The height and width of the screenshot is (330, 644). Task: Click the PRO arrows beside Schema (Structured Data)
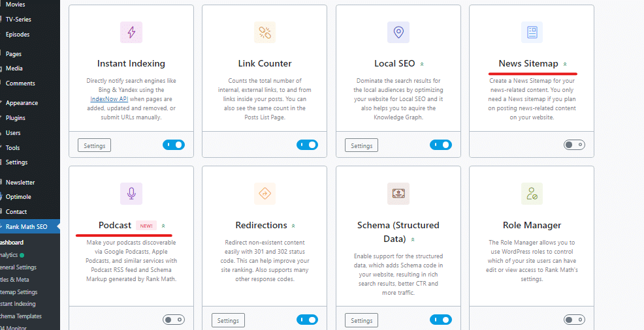tap(413, 239)
